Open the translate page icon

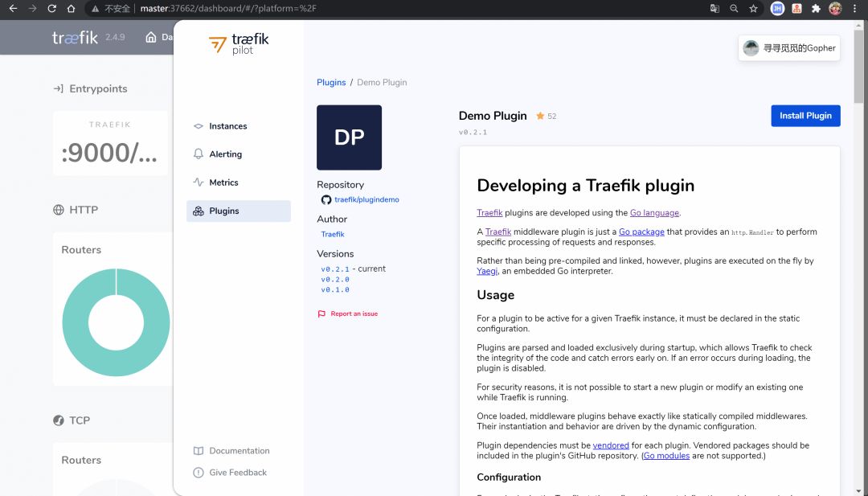pyautogui.click(x=714, y=8)
